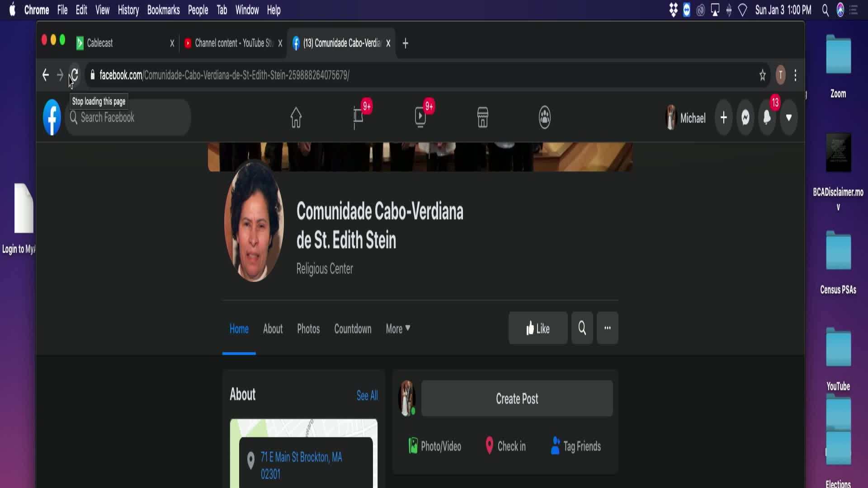
Task: Expand the More tab dropdown
Action: pos(398,328)
